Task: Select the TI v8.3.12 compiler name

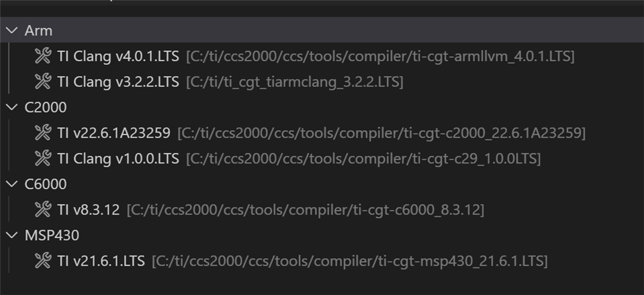Action: tap(88, 209)
